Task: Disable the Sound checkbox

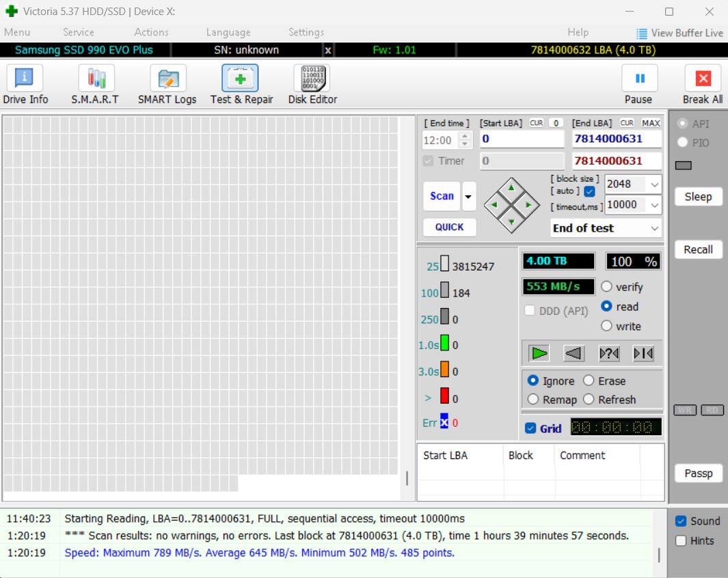Action: pyautogui.click(x=680, y=521)
